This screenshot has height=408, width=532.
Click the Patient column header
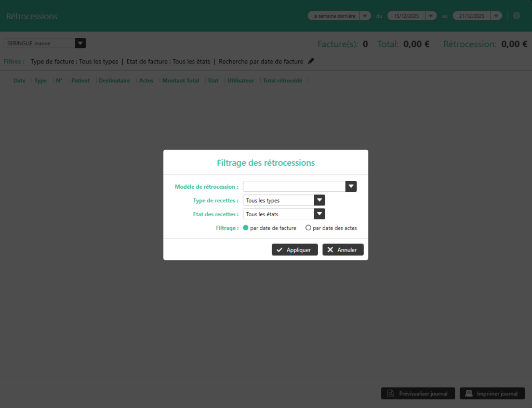pyautogui.click(x=81, y=81)
